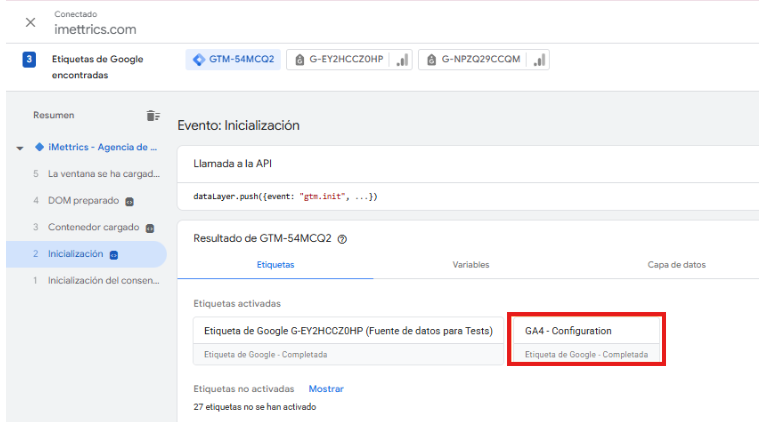This screenshot has width=778, height=422.
Task: Click signal bars icon beside G-NPZQ29CCQM
Action: coord(539,60)
